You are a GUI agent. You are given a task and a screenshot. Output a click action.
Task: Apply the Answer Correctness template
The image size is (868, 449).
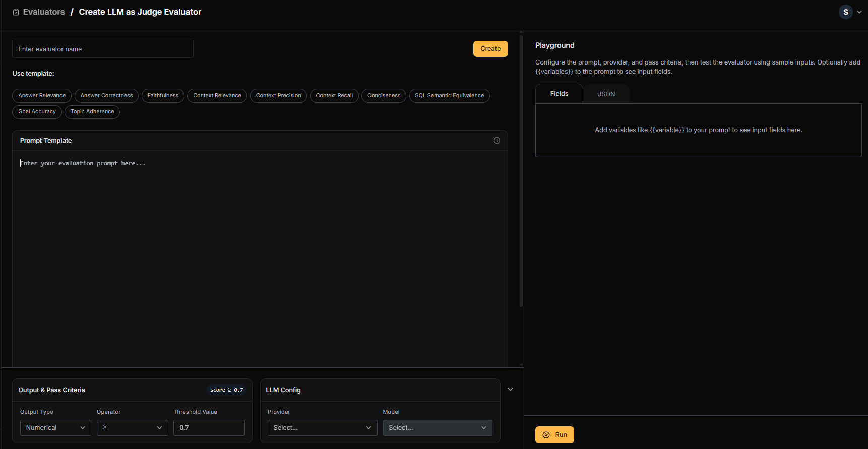[x=106, y=96]
